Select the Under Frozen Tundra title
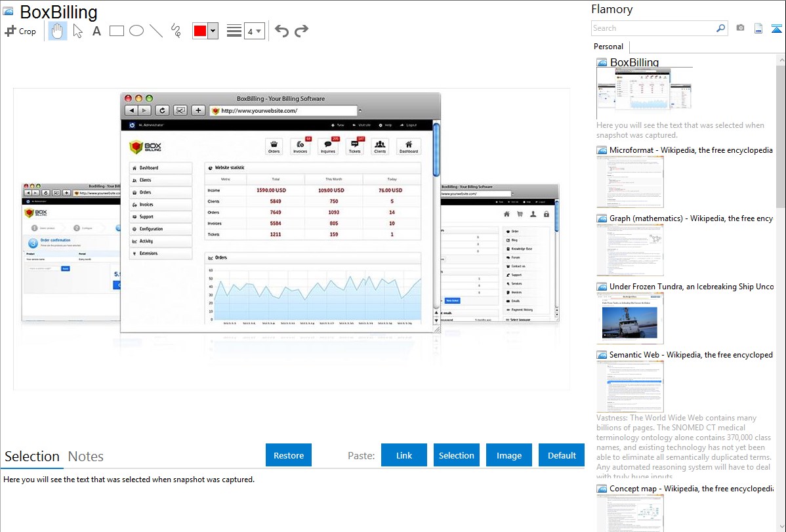786x532 pixels. tap(692, 286)
